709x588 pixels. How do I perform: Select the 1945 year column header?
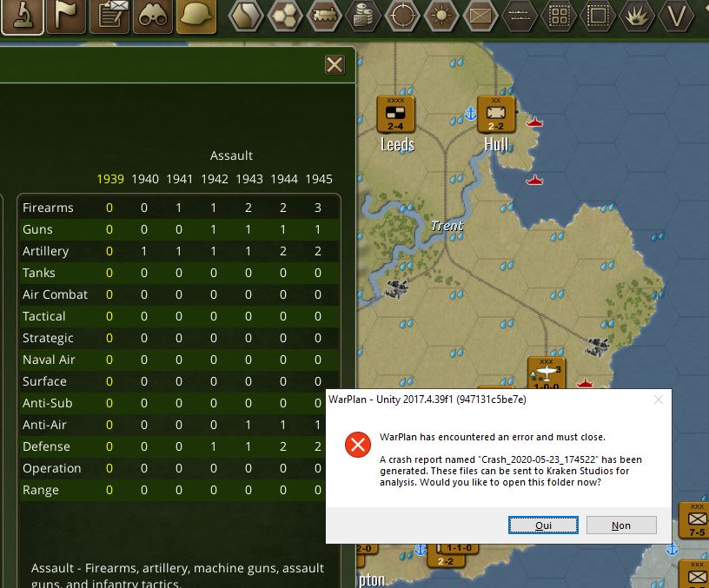pyautogui.click(x=319, y=179)
